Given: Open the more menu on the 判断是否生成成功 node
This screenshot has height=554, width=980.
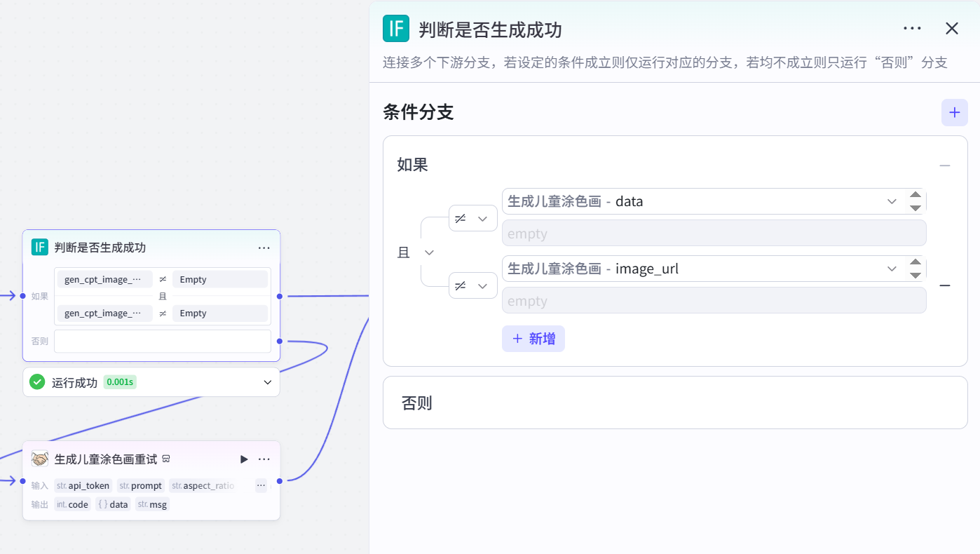Looking at the screenshot, I should tap(264, 248).
